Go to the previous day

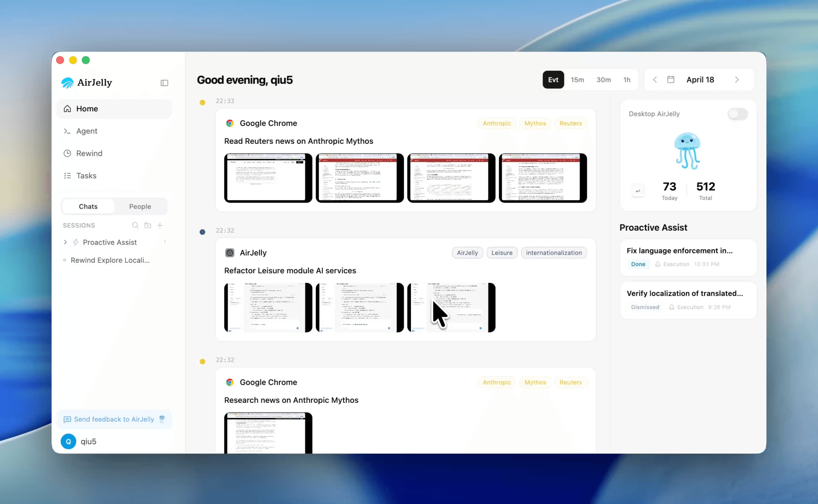coord(655,80)
